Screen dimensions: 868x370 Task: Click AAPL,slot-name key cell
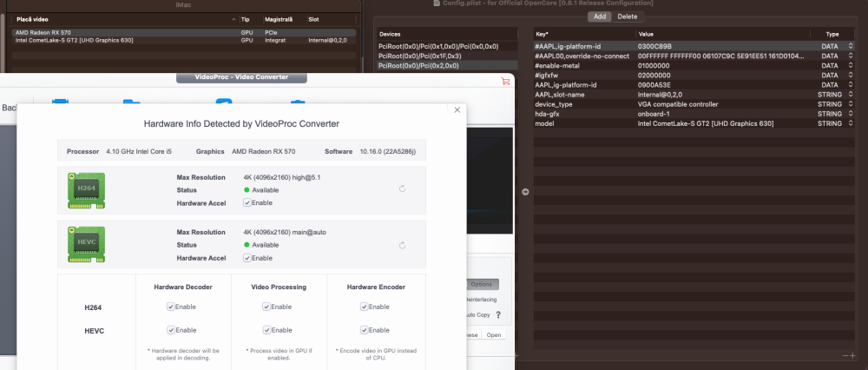click(x=560, y=94)
